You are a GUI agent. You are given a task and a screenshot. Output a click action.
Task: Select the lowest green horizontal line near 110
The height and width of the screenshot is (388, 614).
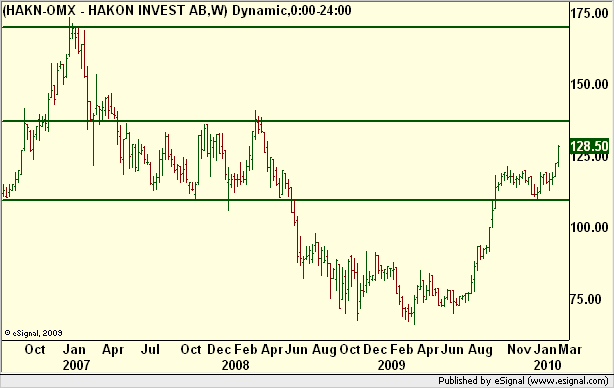click(285, 200)
